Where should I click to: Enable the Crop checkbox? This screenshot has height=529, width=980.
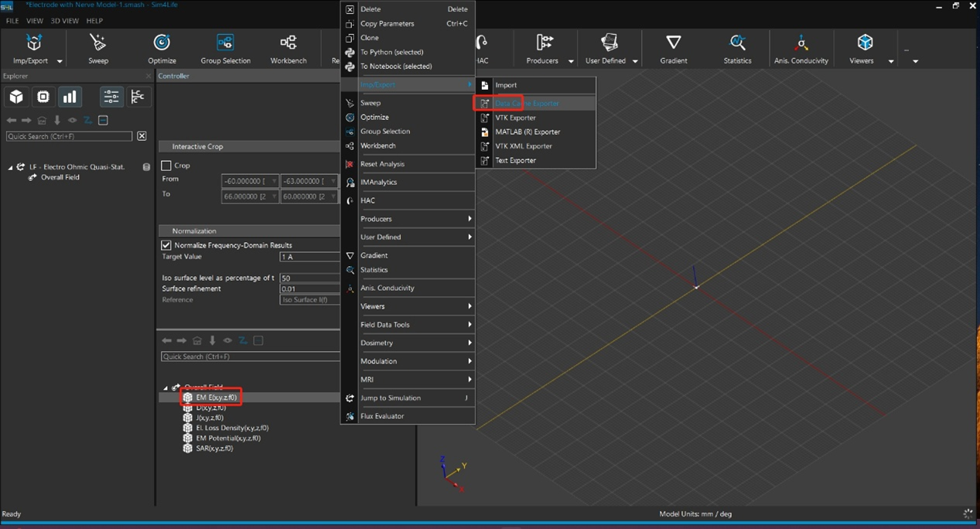pos(166,166)
